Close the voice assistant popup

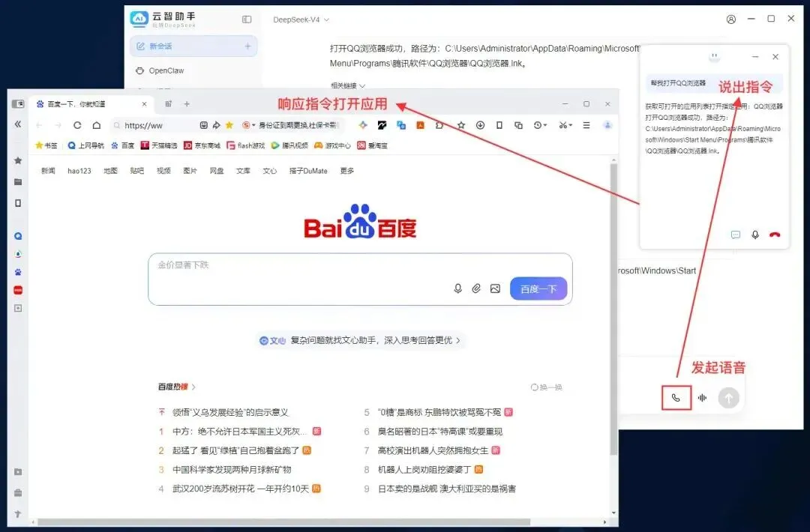[775, 57]
